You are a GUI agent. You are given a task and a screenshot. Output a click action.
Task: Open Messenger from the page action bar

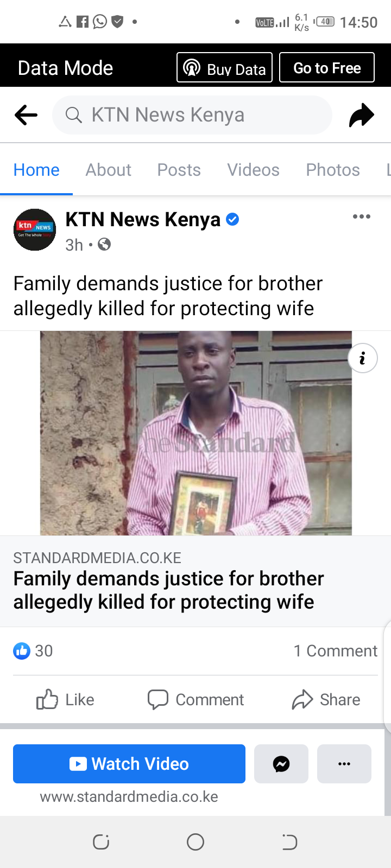tap(281, 764)
